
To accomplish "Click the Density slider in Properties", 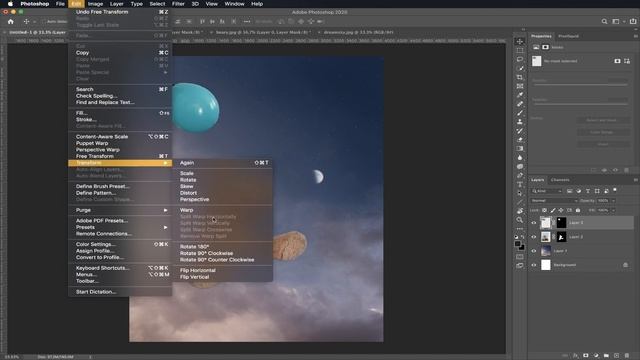I will (x=580, y=84).
